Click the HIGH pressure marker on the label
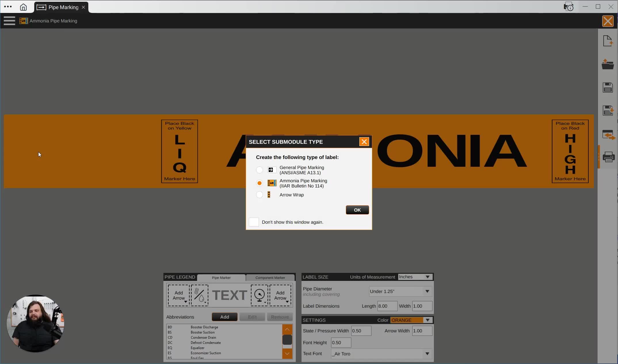Image resolution: width=618 pixels, height=364 pixels. pos(570,151)
